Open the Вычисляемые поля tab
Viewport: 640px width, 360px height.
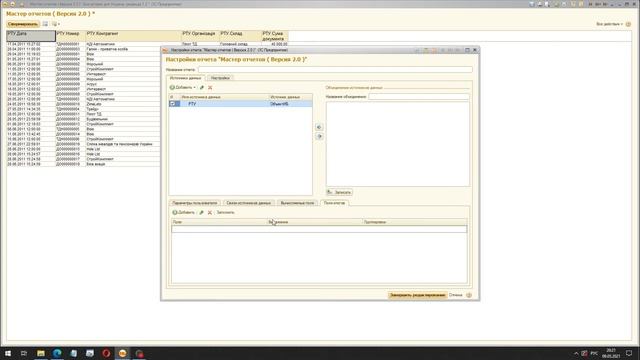(298, 203)
